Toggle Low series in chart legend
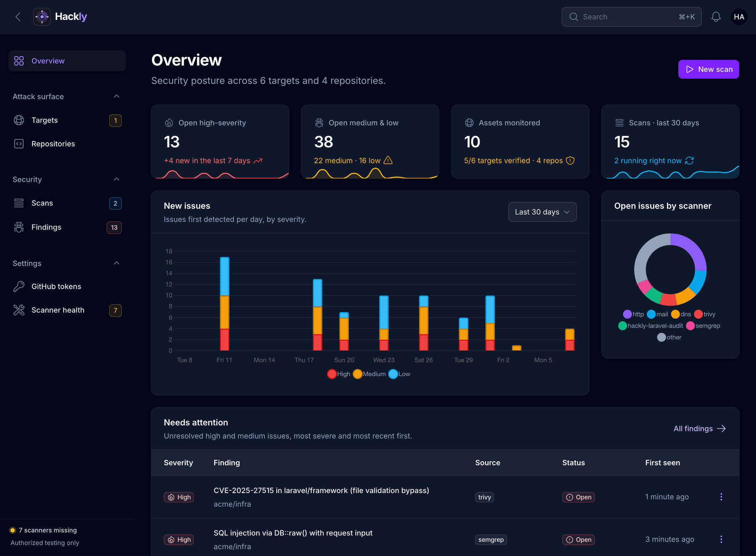Viewport: 756px width, 556px height. pyautogui.click(x=399, y=374)
